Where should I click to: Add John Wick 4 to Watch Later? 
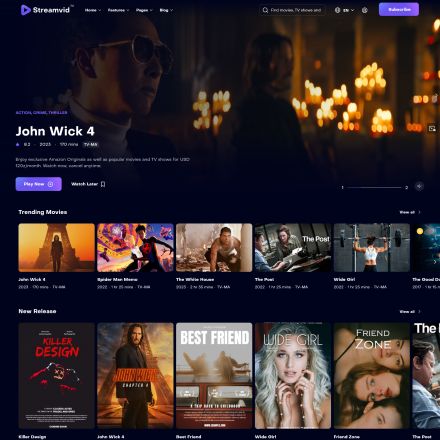point(88,184)
